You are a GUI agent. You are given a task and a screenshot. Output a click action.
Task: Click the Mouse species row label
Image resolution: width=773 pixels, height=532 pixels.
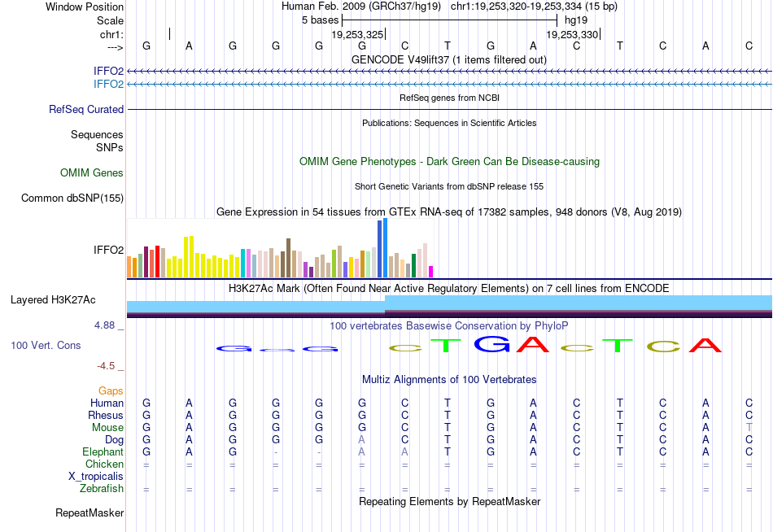107,428
